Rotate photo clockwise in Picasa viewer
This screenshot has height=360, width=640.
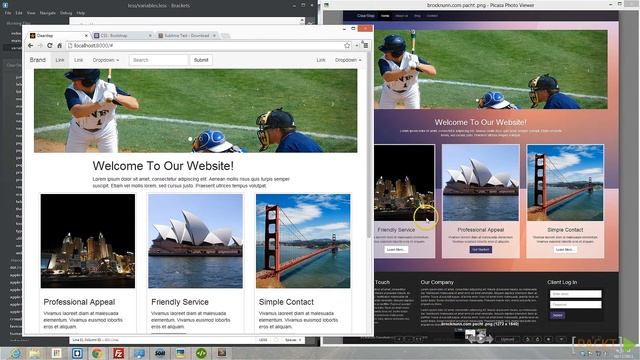coord(538,339)
